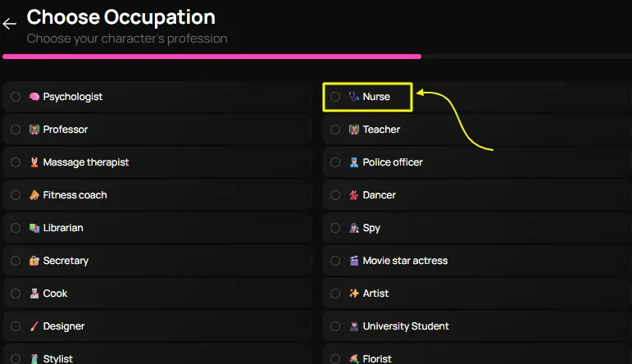Click the Fitness coach icon

34,195
